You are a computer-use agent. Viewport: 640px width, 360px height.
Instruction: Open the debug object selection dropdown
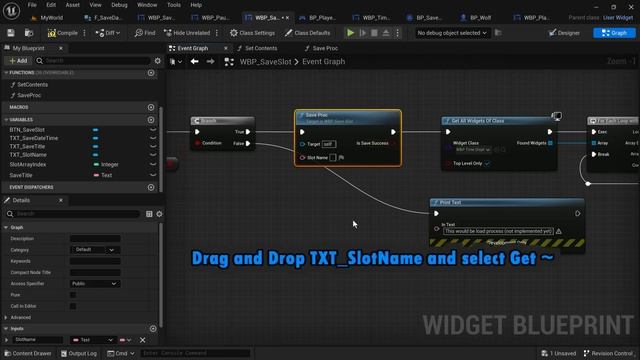pos(451,33)
